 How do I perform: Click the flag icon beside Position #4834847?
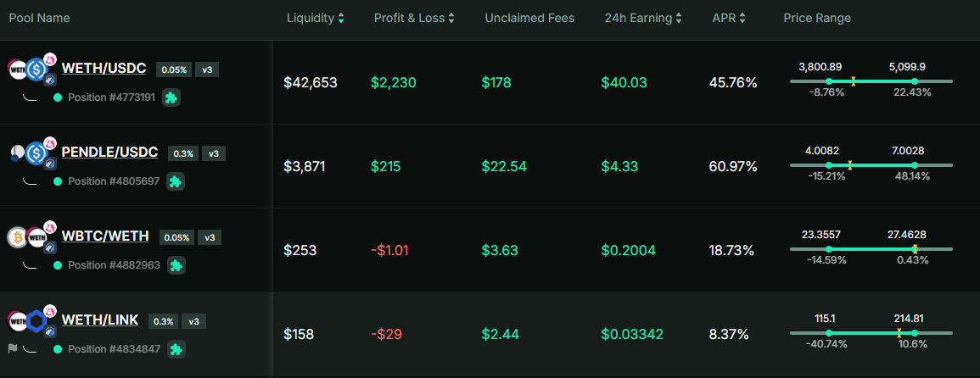(x=13, y=348)
